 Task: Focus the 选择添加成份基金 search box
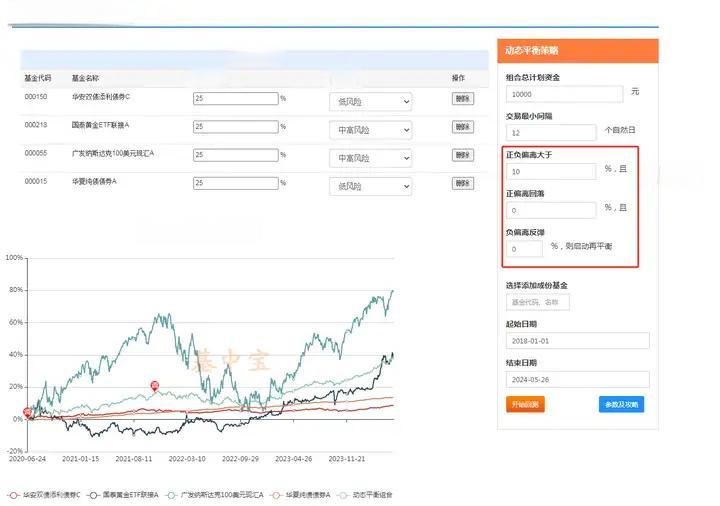[538, 302]
